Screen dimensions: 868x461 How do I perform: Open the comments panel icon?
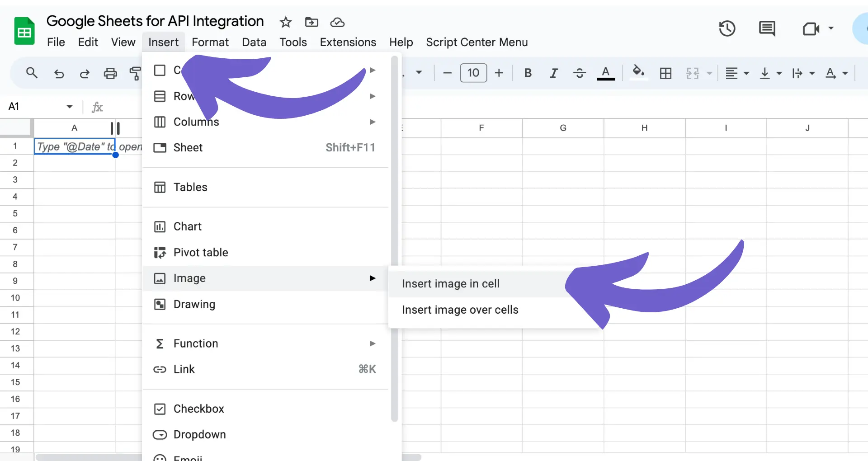pos(767,28)
